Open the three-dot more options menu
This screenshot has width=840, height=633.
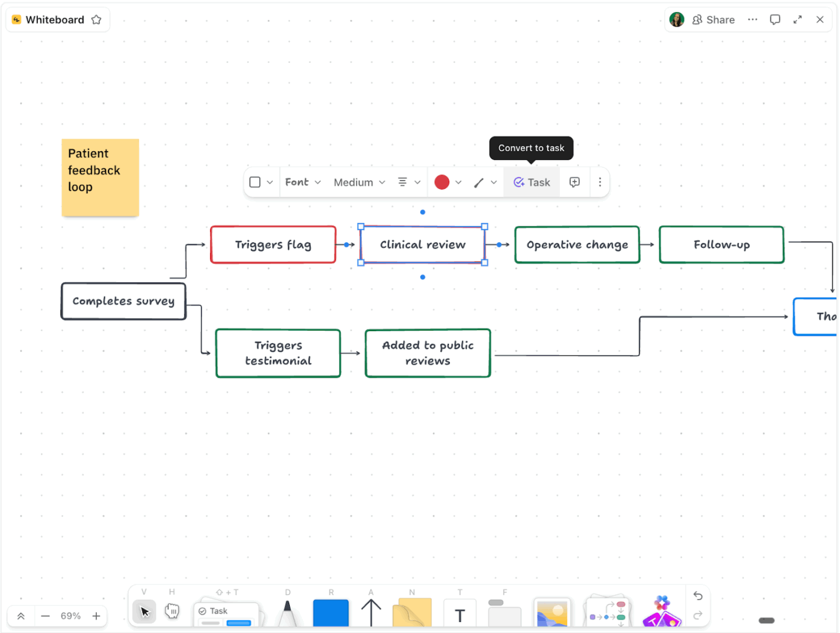[x=752, y=19]
